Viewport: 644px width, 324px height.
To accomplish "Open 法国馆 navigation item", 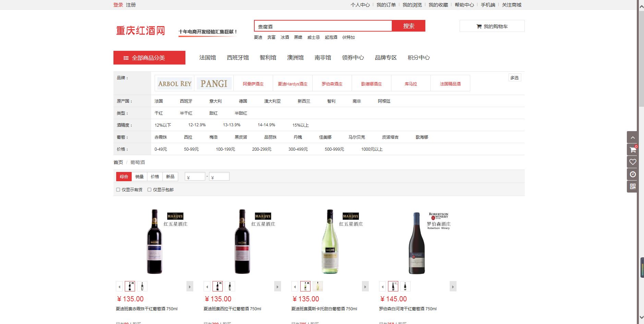I will point(208,58).
